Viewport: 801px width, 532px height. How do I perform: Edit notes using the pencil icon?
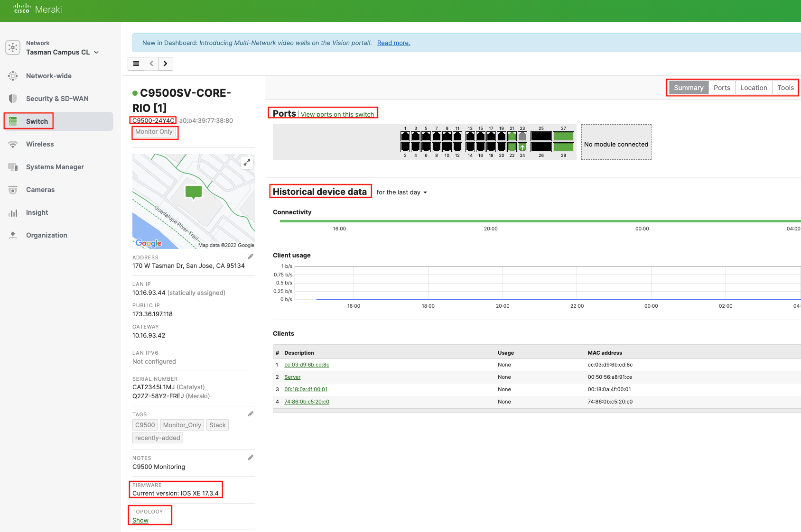251,458
